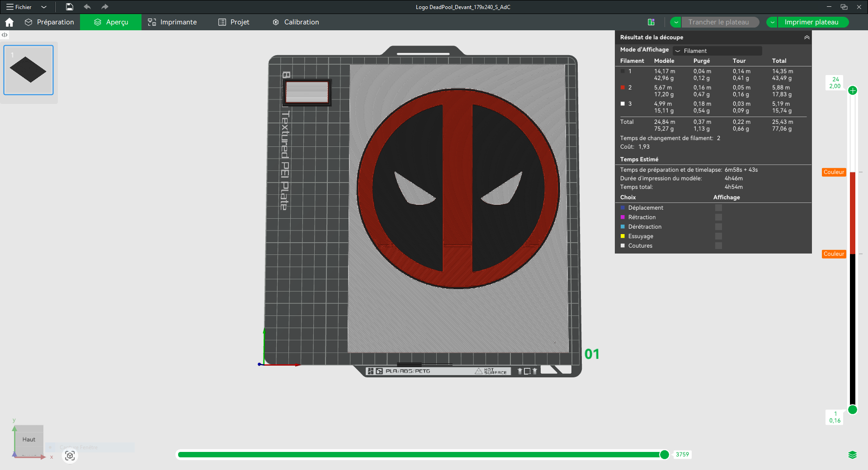Click the upper Couleur change marker
This screenshot has width=868, height=470.
pos(834,172)
